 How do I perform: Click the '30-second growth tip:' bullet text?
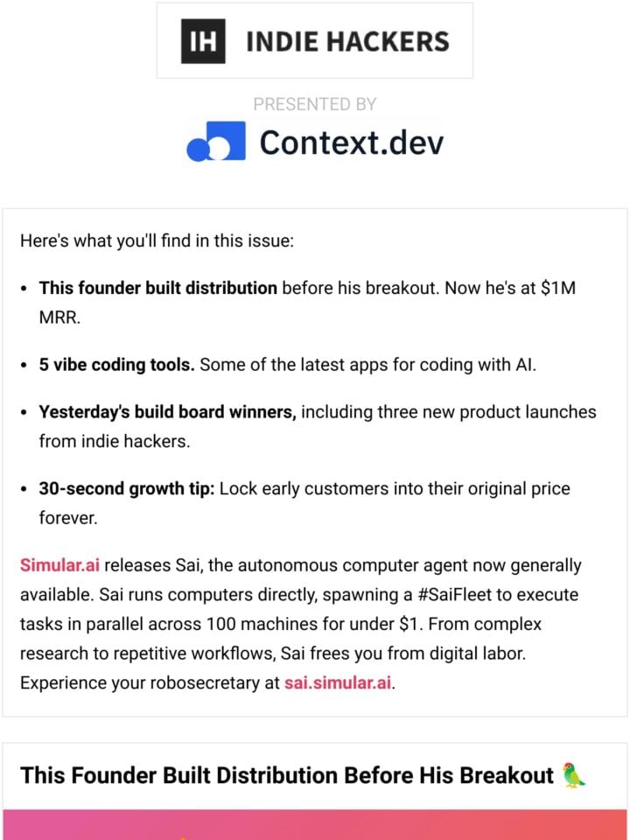[x=126, y=489]
